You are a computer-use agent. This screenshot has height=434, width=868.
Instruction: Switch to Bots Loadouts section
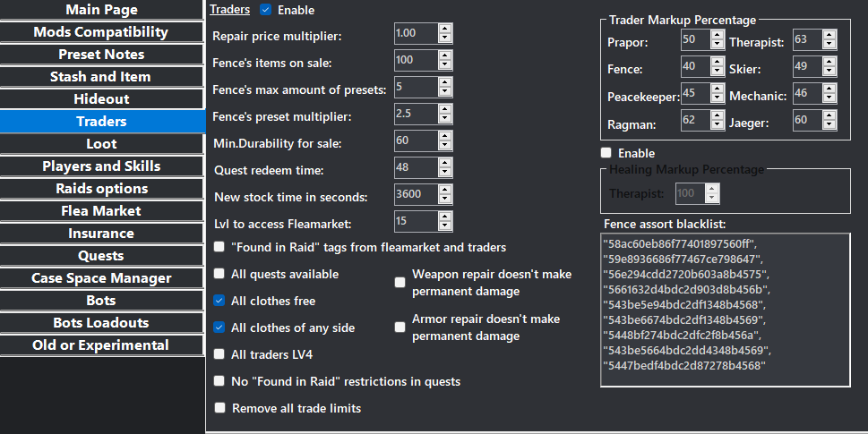pos(100,323)
